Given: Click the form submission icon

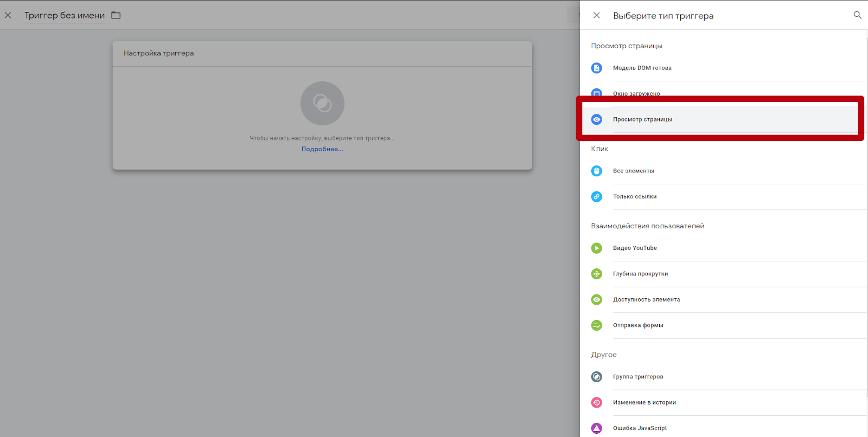Looking at the screenshot, I should (x=596, y=325).
